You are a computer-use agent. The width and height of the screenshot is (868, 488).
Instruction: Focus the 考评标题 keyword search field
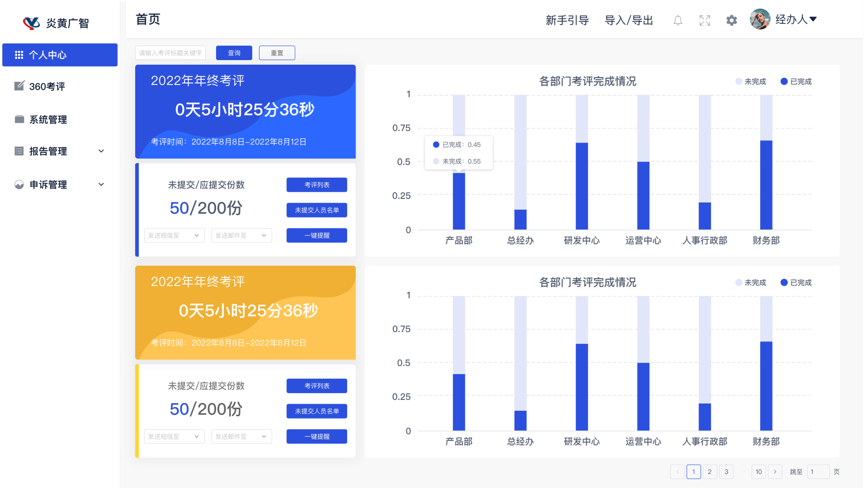170,53
